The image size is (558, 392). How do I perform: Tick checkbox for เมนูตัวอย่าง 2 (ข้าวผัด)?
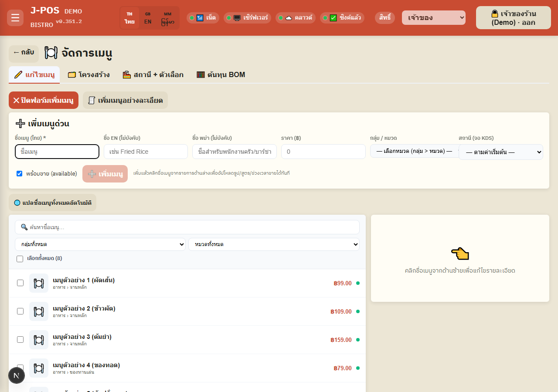20,311
